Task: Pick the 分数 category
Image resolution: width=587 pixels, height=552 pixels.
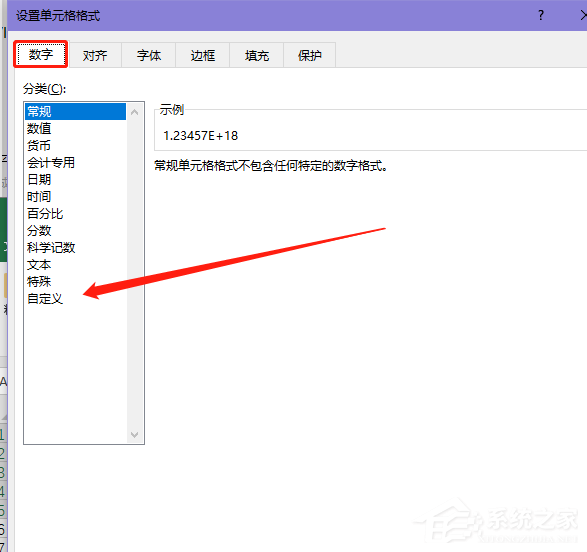Action: click(x=75, y=231)
